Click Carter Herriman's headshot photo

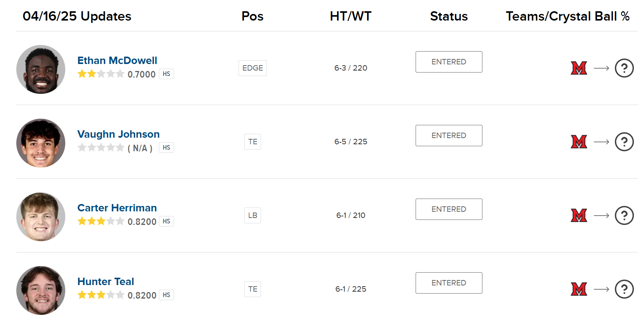tap(41, 217)
